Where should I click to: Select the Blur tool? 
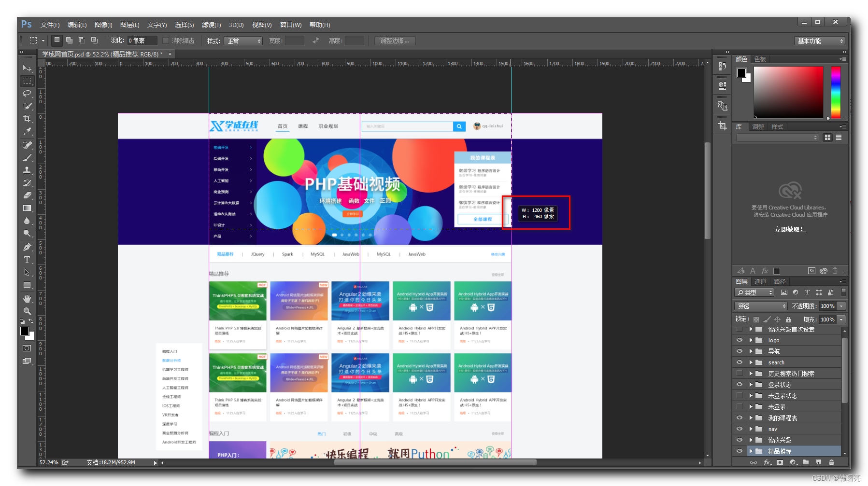[x=27, y=221]
